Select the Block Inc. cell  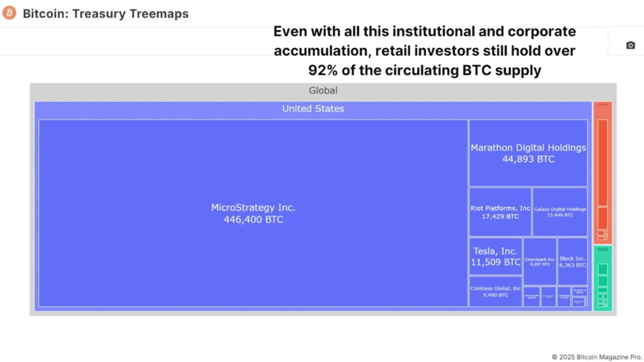(572, 260)
